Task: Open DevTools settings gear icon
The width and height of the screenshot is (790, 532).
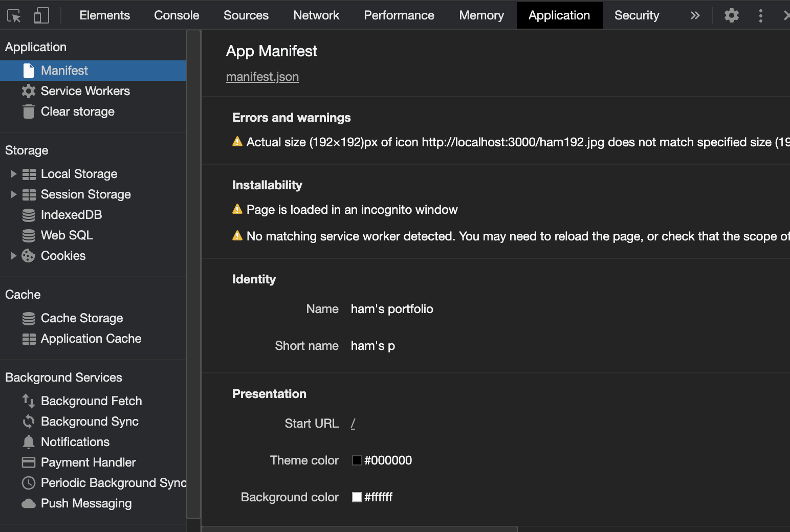Action: click(732, 15)
